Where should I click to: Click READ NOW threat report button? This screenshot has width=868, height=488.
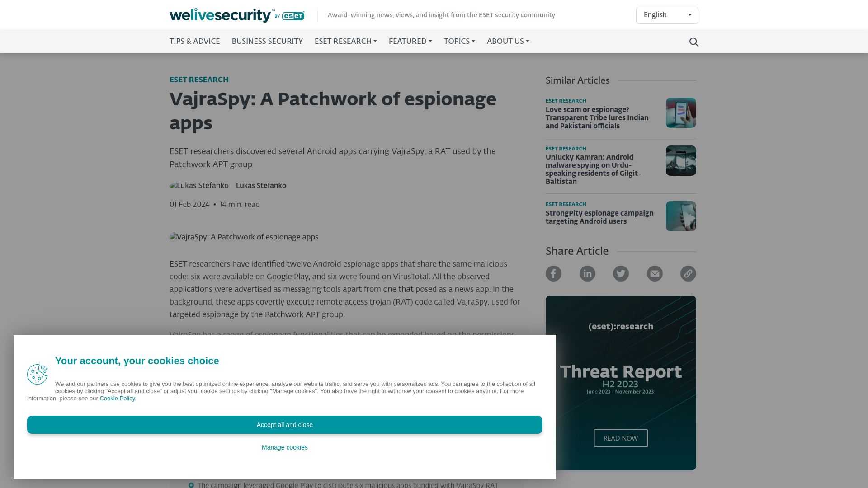(621, 438)
